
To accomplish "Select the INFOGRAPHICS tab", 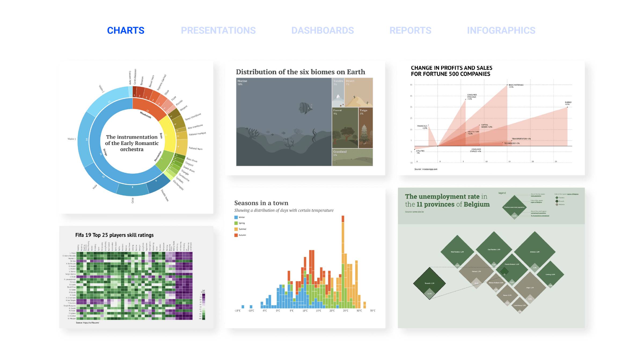I will tap(501, 30).
